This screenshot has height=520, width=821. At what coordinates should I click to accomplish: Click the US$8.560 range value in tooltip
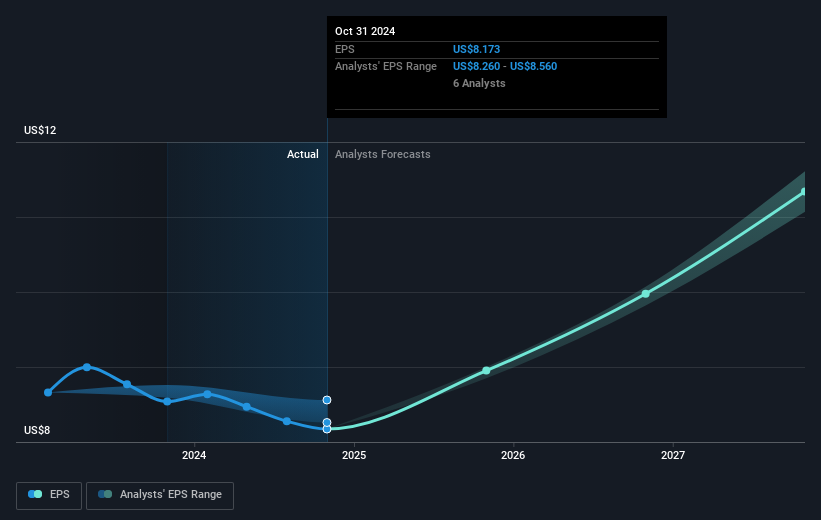coord(534,67)
